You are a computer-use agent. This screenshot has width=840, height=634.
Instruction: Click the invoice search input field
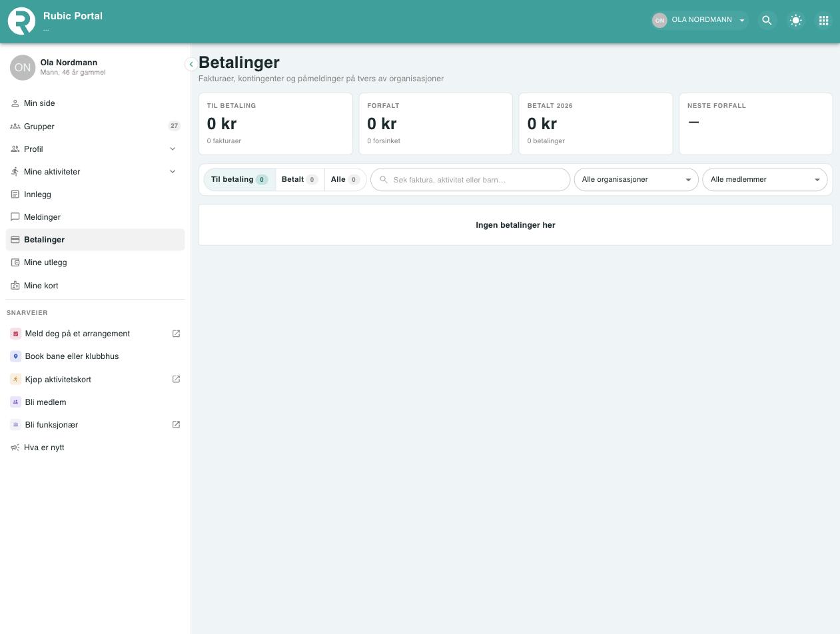tap(470, 179)
